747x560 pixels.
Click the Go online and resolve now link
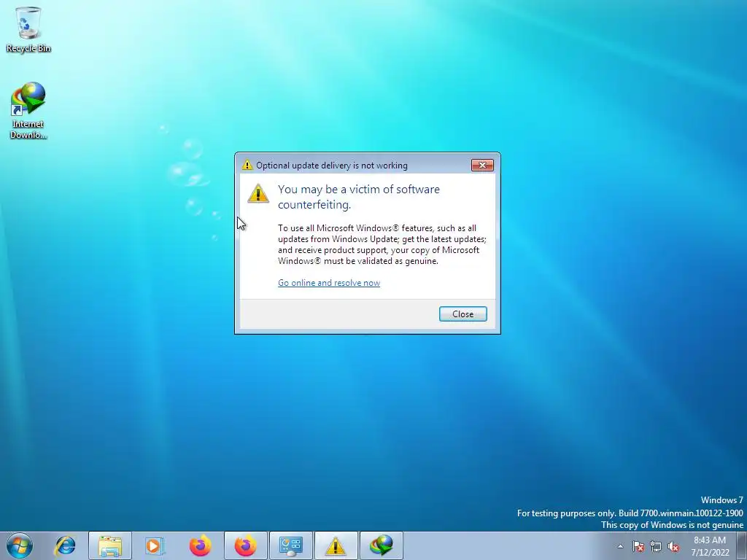329,283
